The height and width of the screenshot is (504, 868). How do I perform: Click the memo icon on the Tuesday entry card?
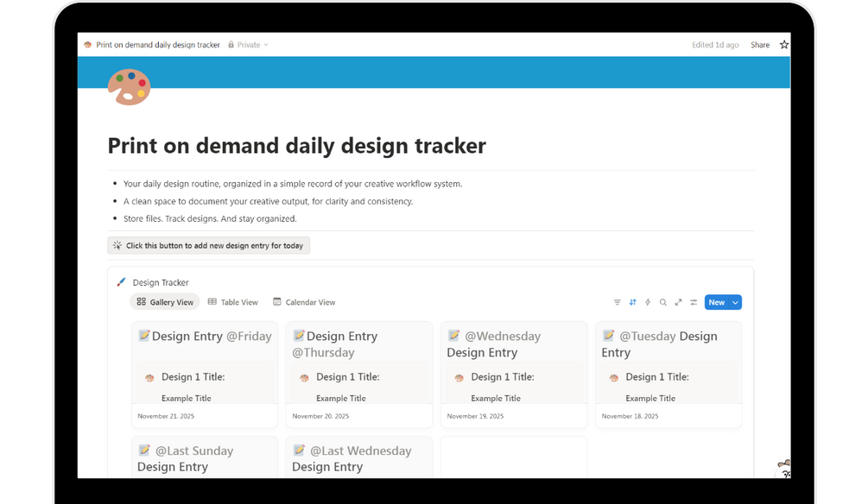click(x=608, y=335)
